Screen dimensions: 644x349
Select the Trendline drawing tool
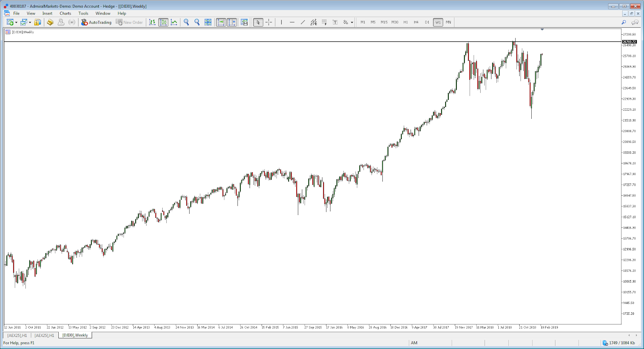(x=303, y=22)
